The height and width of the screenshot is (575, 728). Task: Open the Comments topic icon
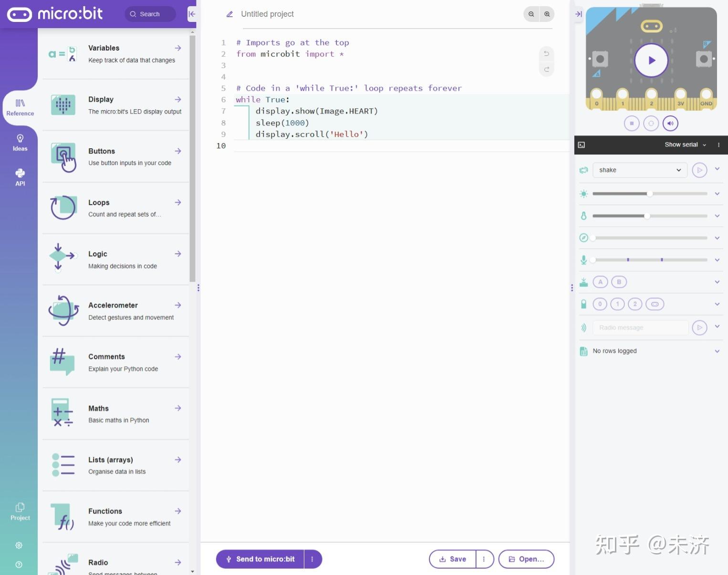click(62, 361)
